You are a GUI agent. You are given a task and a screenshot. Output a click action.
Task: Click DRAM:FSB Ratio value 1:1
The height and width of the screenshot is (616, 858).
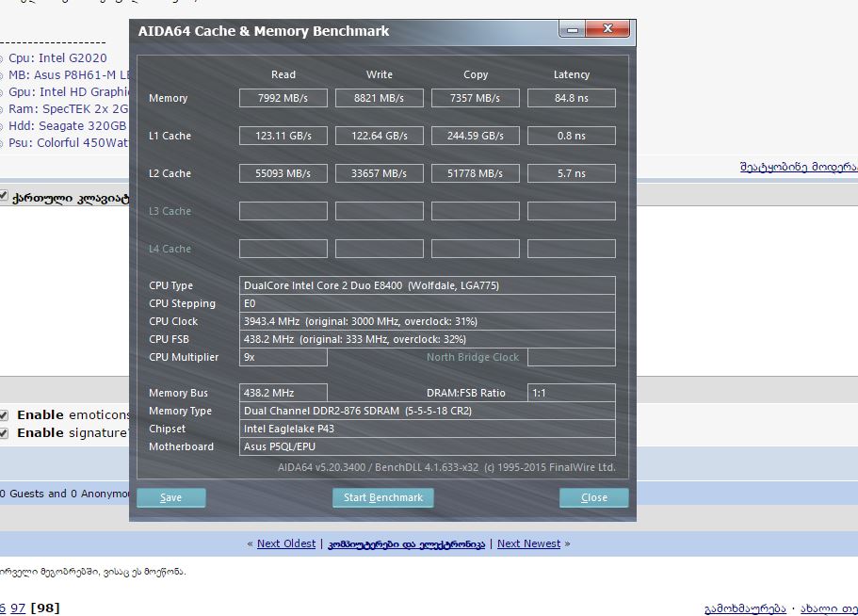[x=572, y=393]
